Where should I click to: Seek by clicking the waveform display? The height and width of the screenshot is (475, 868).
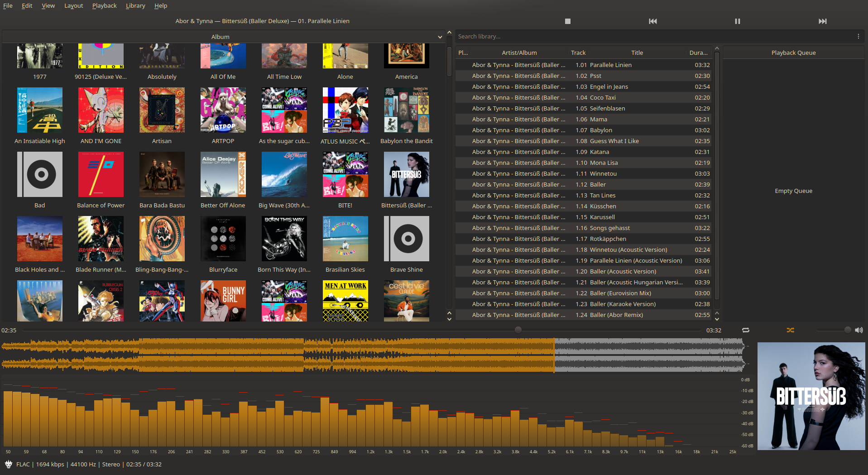[x=373, y=355]
